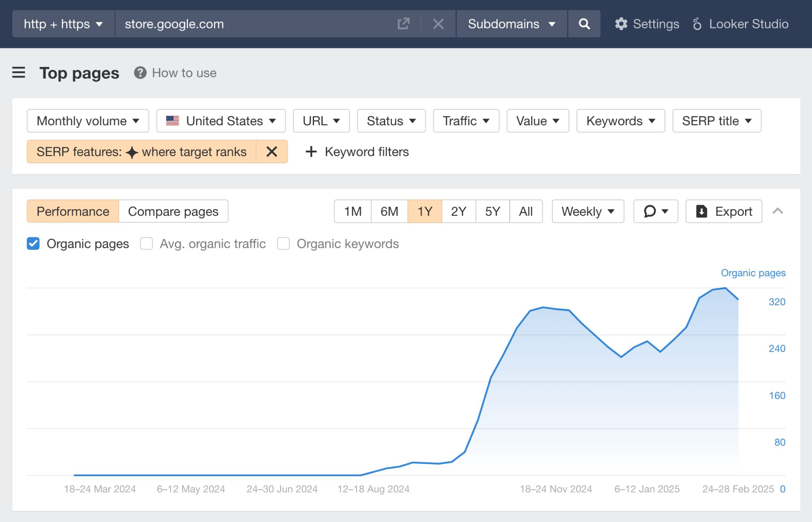Open the target URL in a new tab
Screen dimensions: 812x522
pos(403,24)
